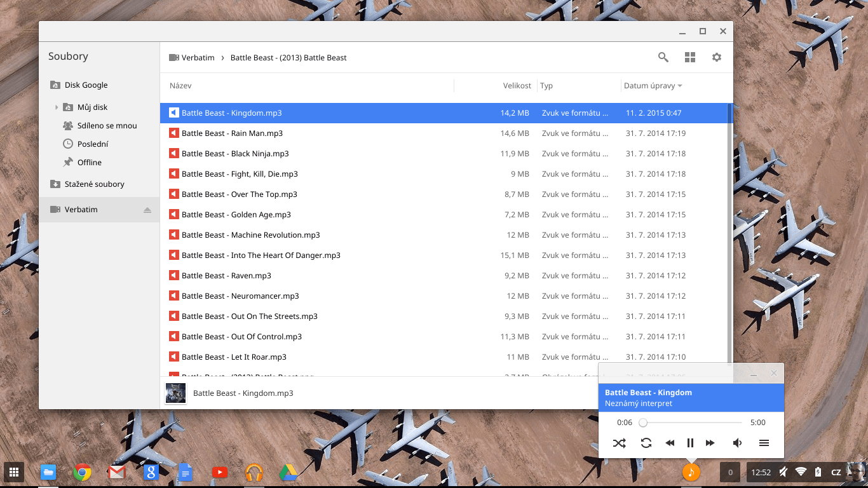Switch to thumbnail grid view
The width and height of the screenshot is (868, 488).
(x=690, y=57)
